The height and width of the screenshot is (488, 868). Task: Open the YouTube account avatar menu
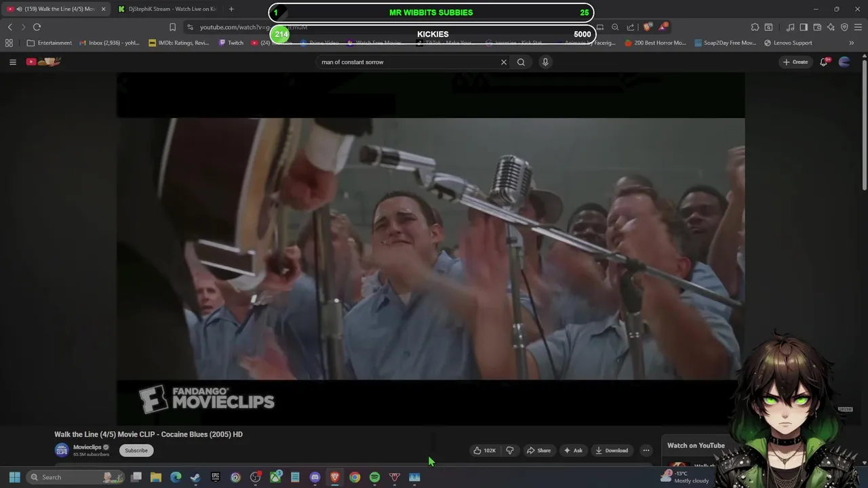point(844,62)
